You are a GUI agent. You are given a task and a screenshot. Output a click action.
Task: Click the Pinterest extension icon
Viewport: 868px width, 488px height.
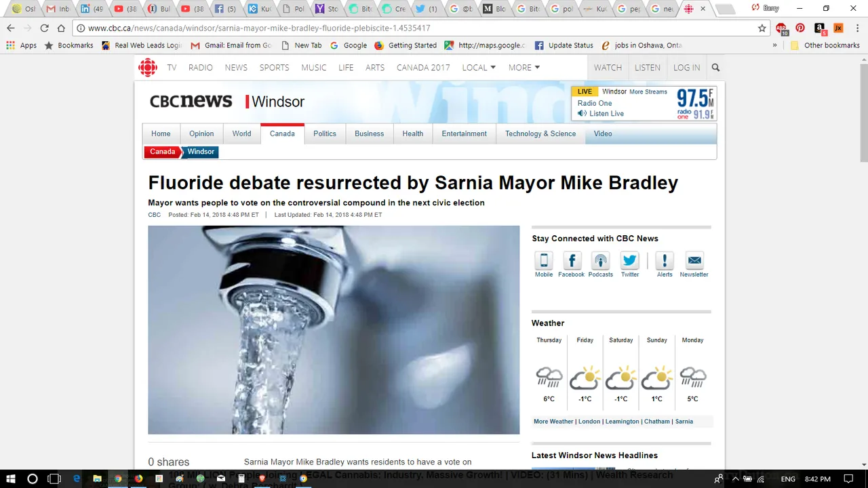coord(800,28)
